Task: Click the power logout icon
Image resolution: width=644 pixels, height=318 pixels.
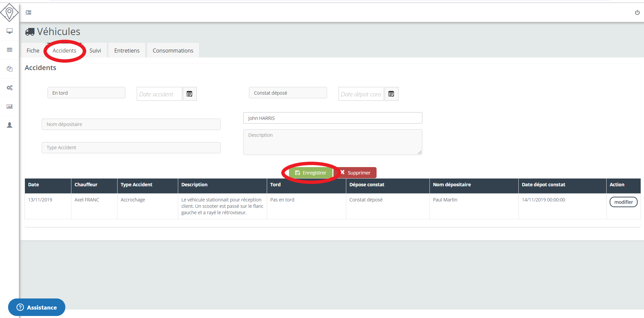Action: [637, 12]
